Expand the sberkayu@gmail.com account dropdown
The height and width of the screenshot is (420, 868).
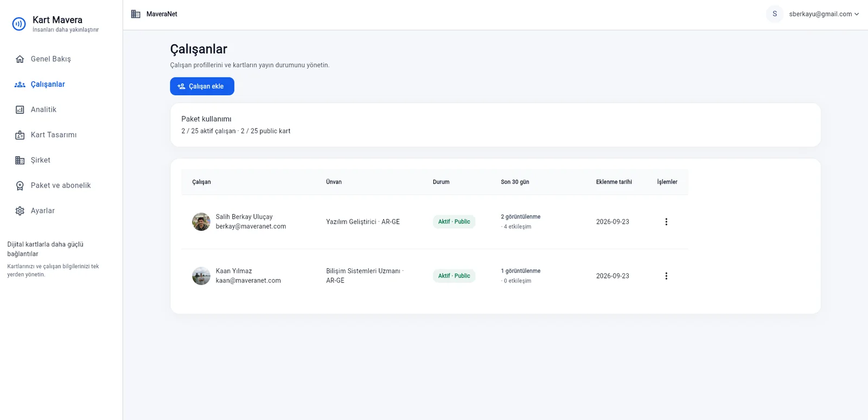[824, 14]
